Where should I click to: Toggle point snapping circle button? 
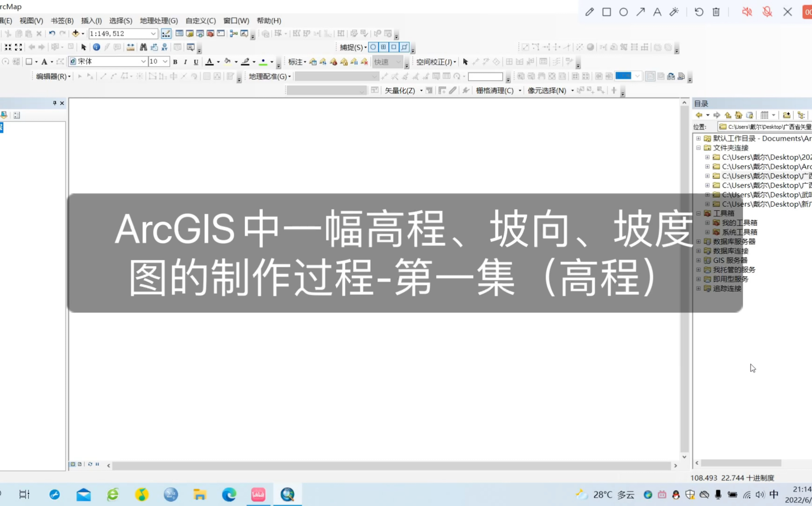click(x=373, y=47)
